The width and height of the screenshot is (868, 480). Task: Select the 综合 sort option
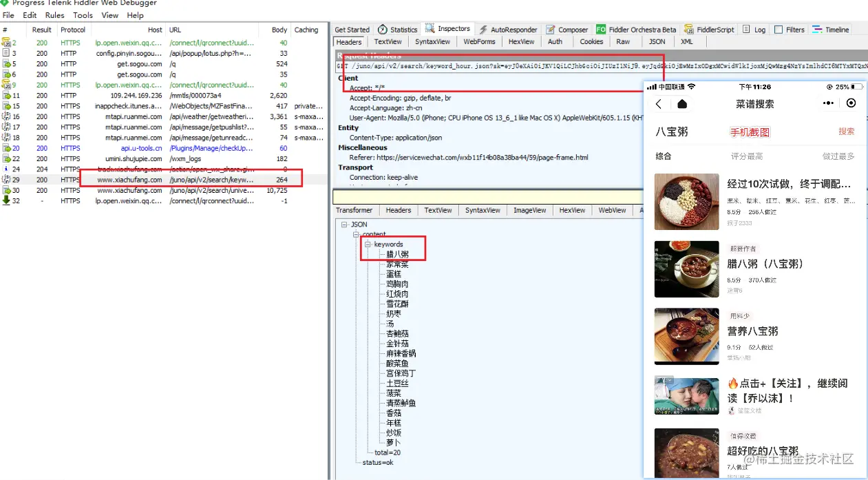(664, 156)
